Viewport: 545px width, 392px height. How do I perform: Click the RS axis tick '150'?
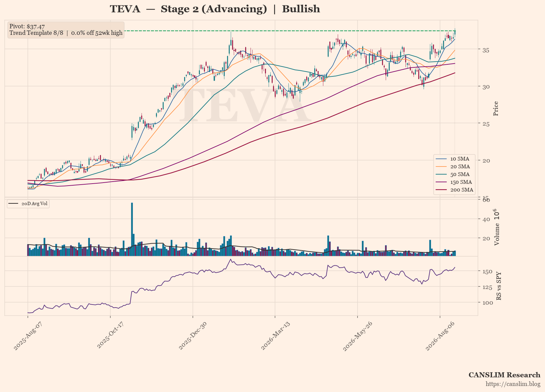click(487, 271)
